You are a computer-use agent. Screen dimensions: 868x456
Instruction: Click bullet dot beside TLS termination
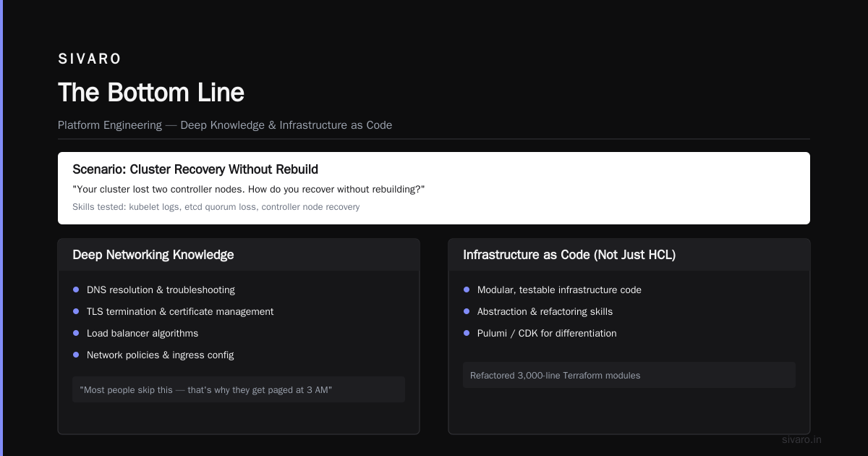(76, 311)
